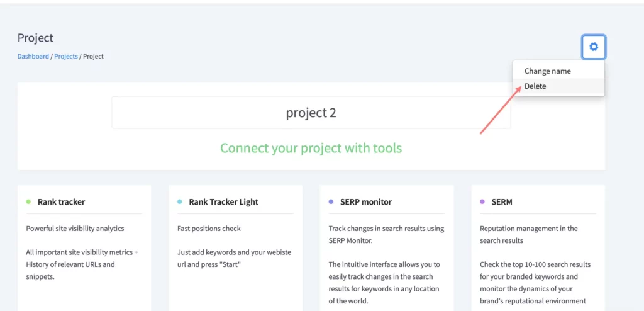This screenshot has width=644, height=311.
Task: Open the Projects breadcrumb link
Action: [65, 57]
